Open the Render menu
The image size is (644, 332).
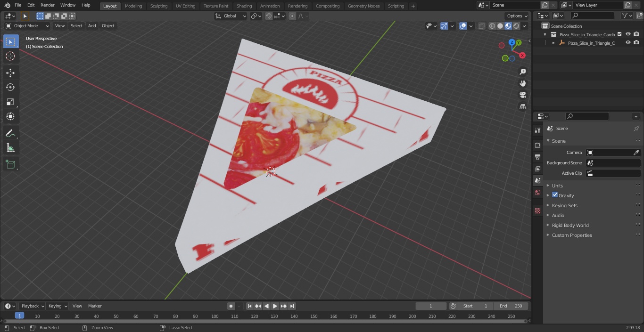[x=47, y=5]
